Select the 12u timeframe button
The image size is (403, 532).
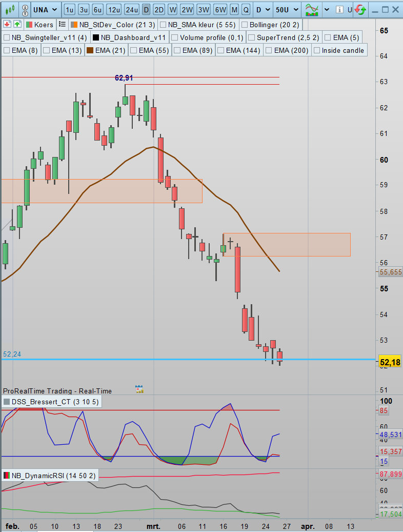(x=114, y=10)
